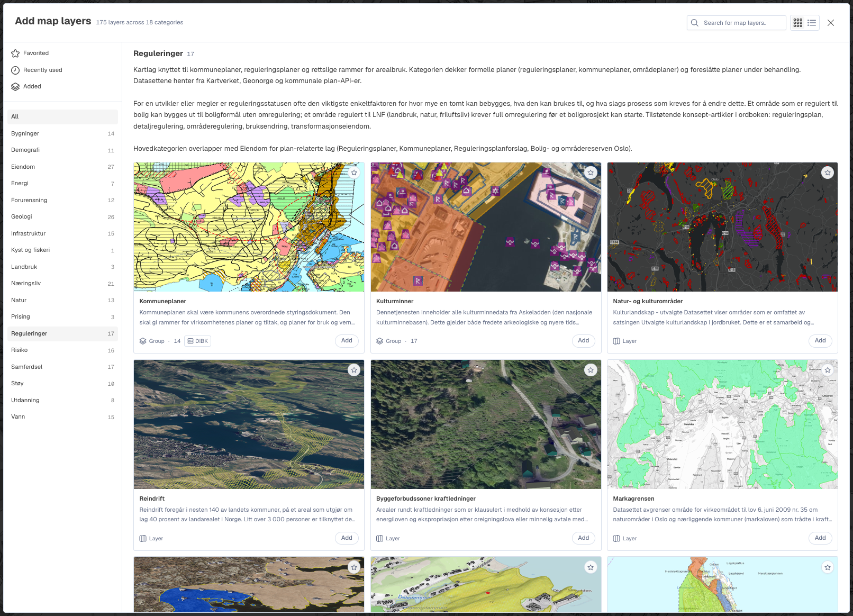Open the Byggeforbudssoner kraftledninger thumbnail
This screenshot has height=616, width=853.
pos(486,424)
